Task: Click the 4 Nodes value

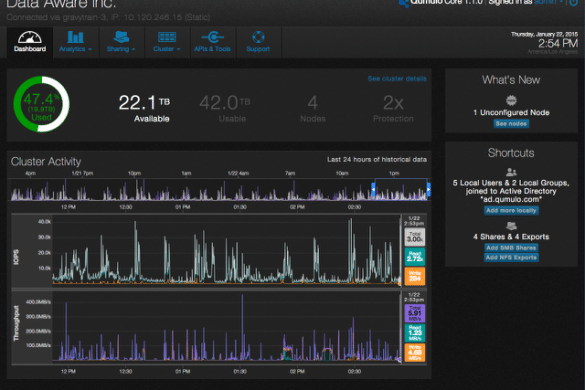Action: point(313,103)
